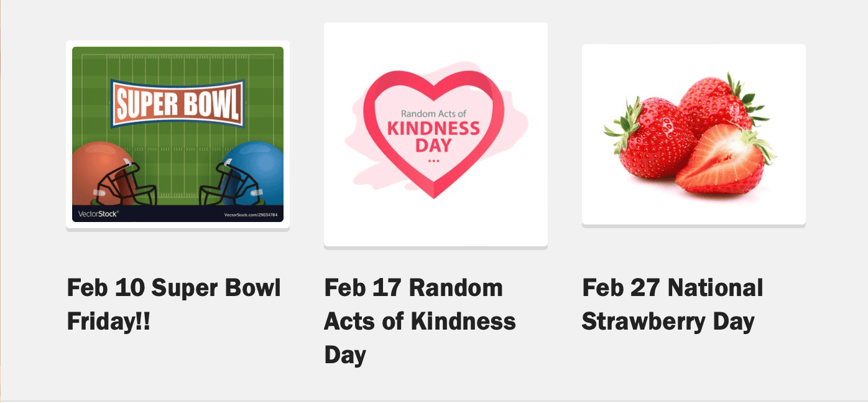
Task: Click the small "Random Acts of" text
Action: click(433, 114)
